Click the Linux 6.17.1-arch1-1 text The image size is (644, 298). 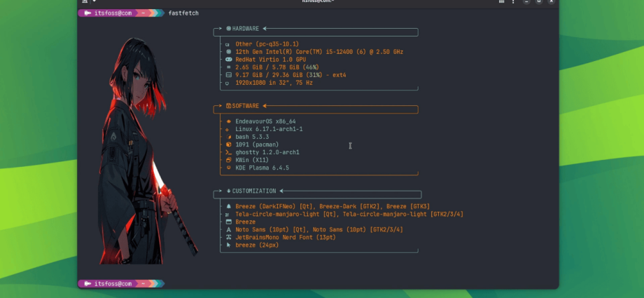(269, 129)
